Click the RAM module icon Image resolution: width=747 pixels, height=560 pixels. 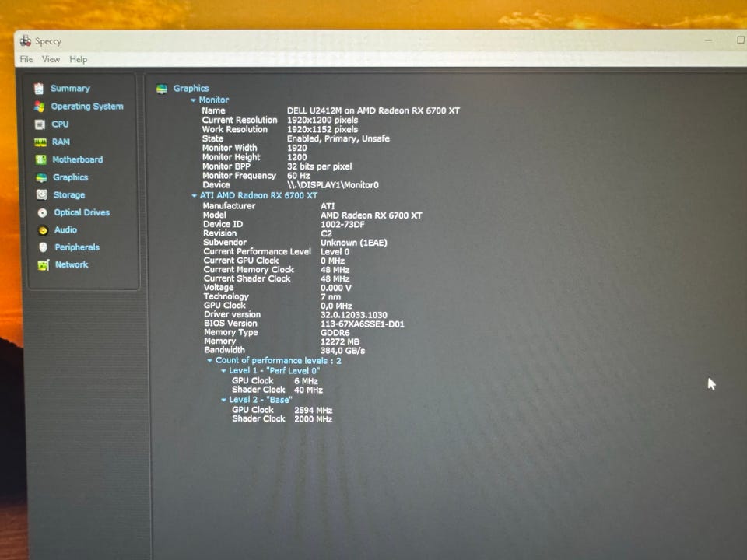(x=40, y=142)
